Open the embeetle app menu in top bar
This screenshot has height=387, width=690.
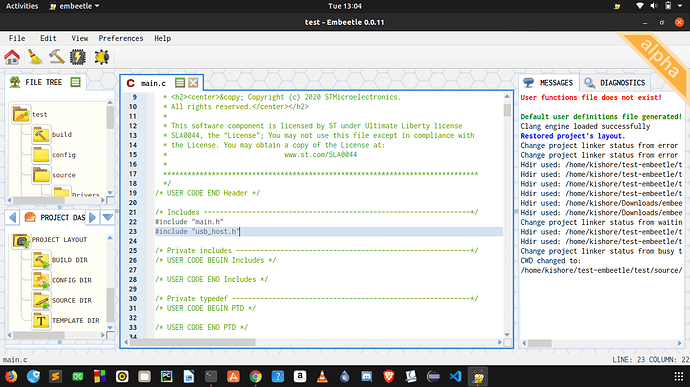pyautogui.click(x=74, y=6)
